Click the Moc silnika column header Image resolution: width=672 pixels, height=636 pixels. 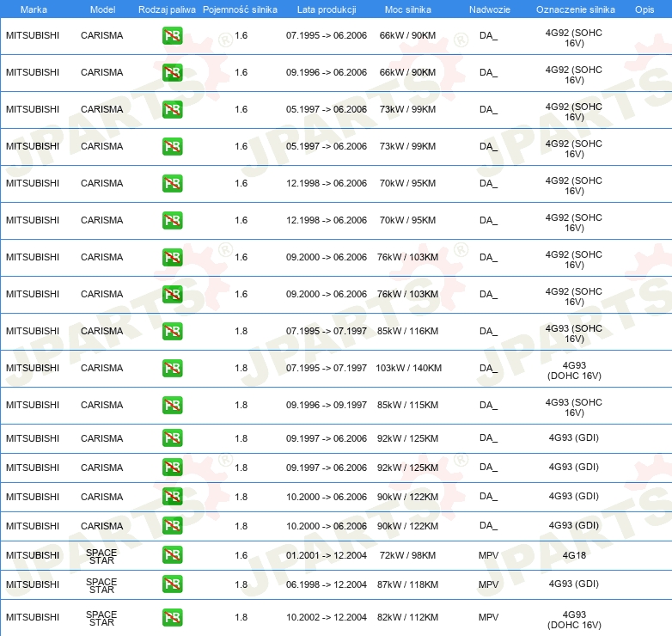[407, 9]
